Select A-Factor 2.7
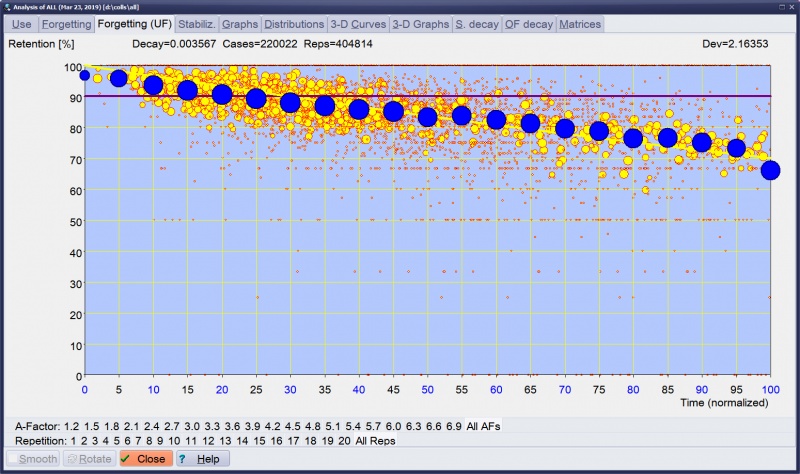 [x=172, y=426]
